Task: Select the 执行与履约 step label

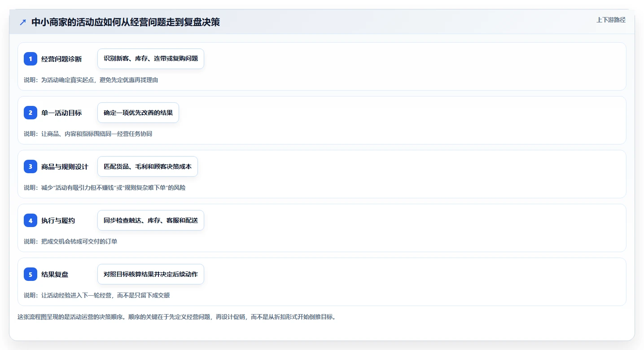Action: pyautogui.click(x=58, y=220)
